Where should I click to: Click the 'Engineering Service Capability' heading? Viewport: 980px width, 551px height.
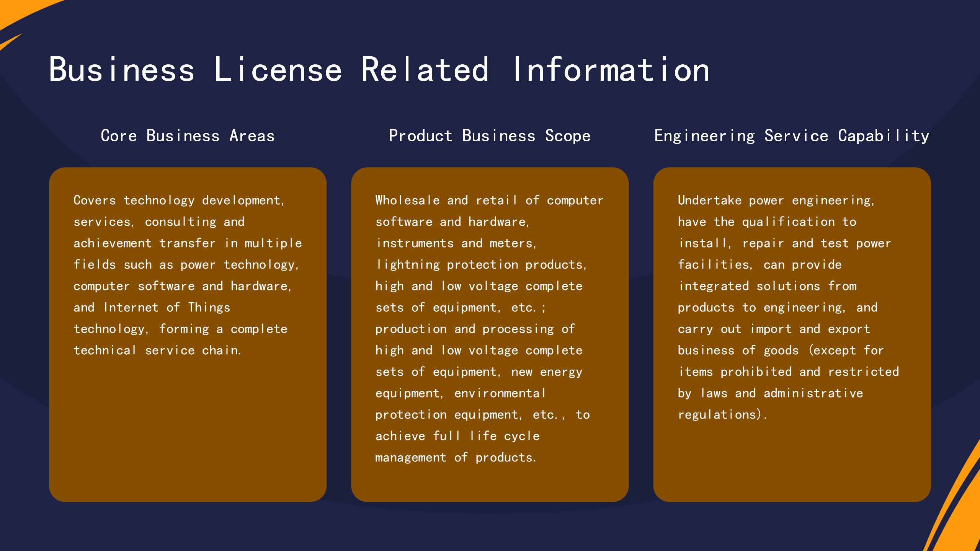tap(792, 135)
